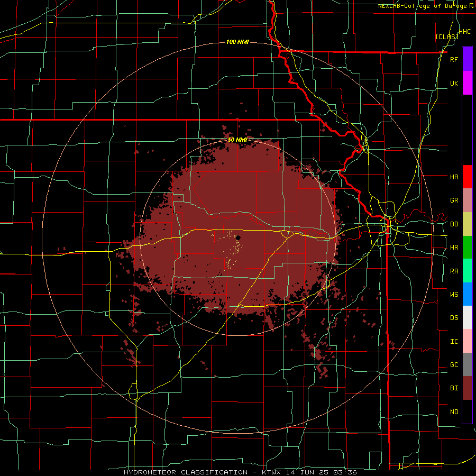
Task: Click the HR green legend color swatch
Action: 467,247
